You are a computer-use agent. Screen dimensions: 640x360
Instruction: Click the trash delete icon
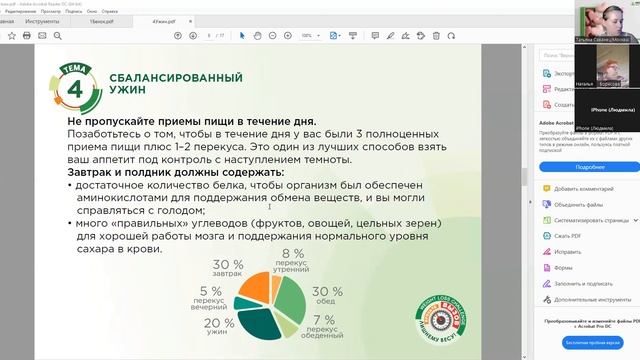click(x=436, y=36)
